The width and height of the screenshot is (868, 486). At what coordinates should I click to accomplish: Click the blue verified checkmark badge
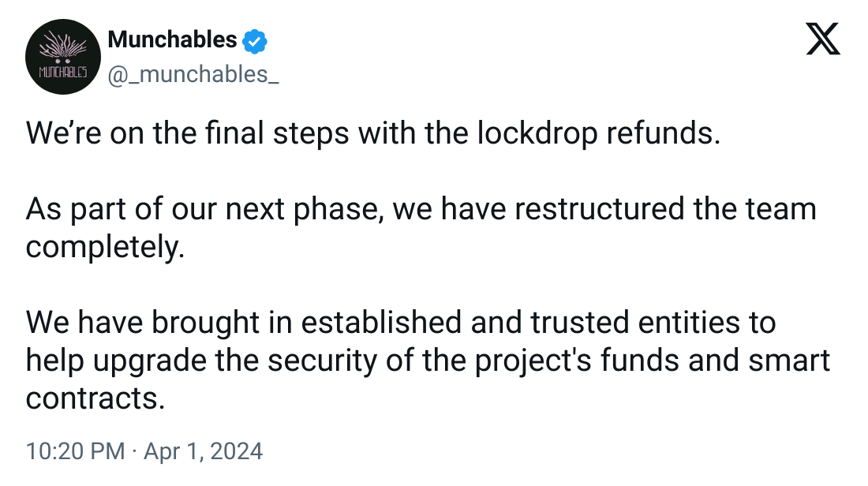(x=255, y=42)
